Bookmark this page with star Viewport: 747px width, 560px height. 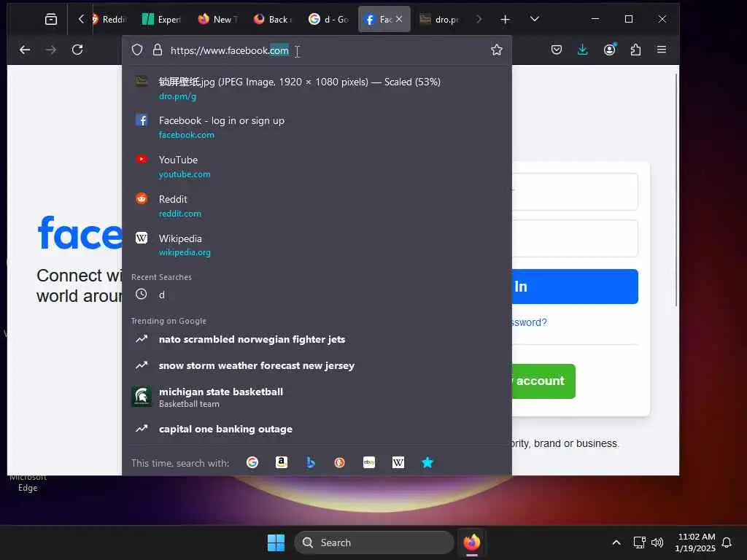tap(496, 50)
